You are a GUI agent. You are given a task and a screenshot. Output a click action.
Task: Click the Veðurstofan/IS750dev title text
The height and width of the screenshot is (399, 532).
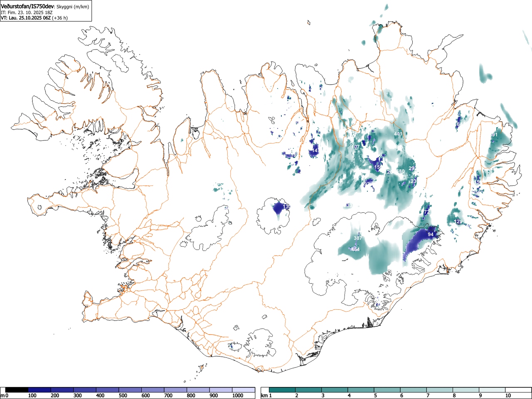pyautogui.click(x=28, y=6)
